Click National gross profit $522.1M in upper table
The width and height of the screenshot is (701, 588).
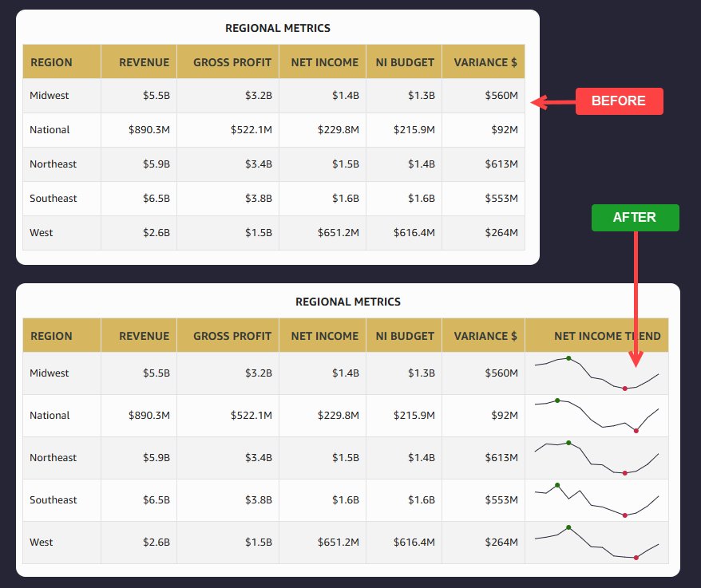(x=251, y=129)
